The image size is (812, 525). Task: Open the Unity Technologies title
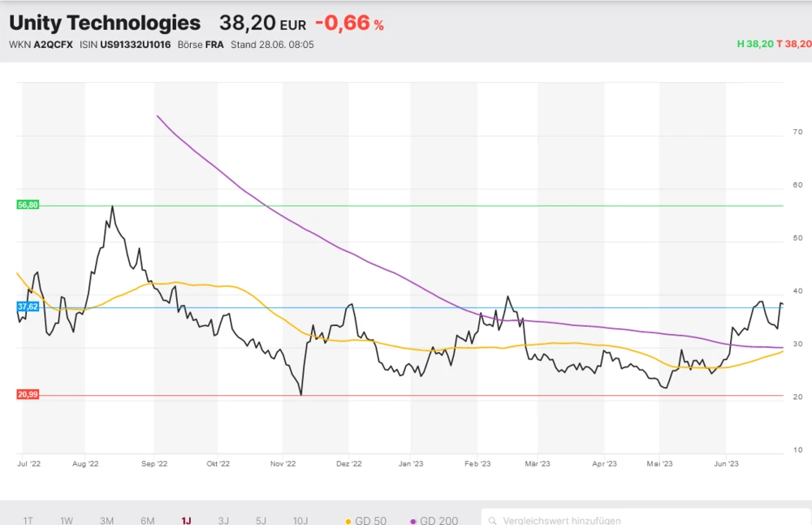(x=105, y=23)
